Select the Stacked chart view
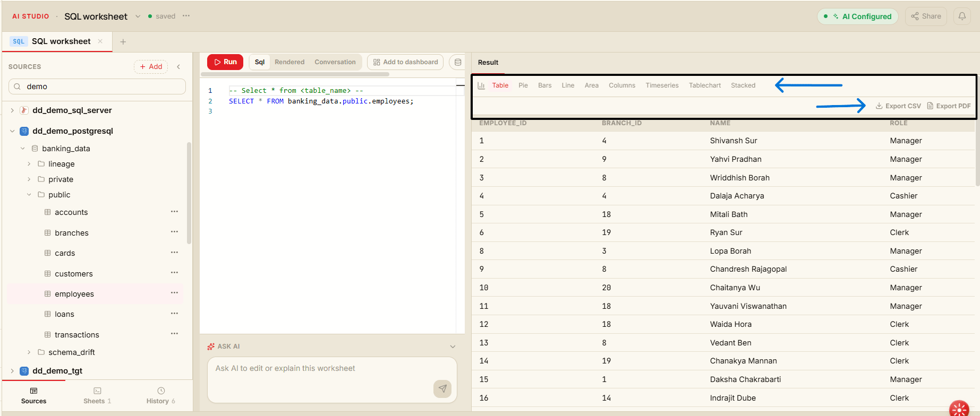 tap(743, 85)
